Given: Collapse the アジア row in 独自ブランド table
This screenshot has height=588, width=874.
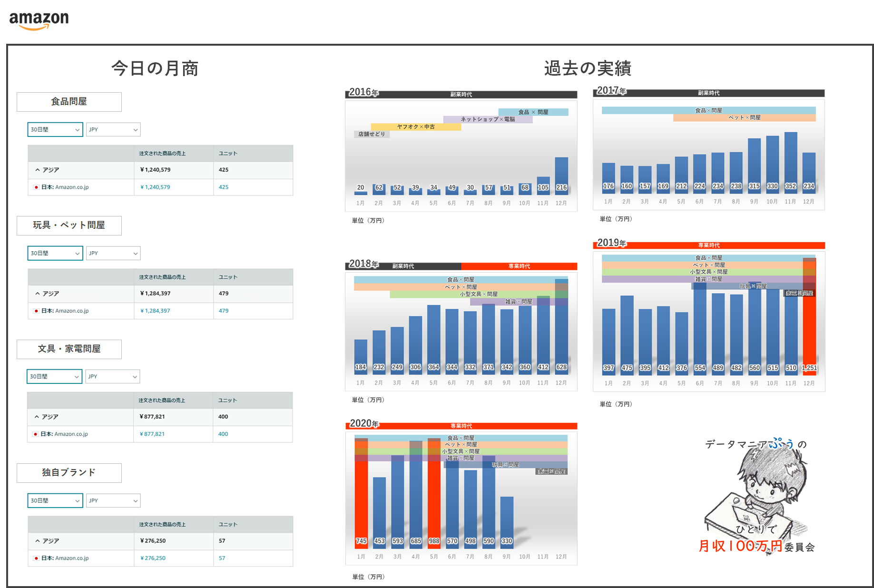Looking at the screenshot, I should 38,541.
